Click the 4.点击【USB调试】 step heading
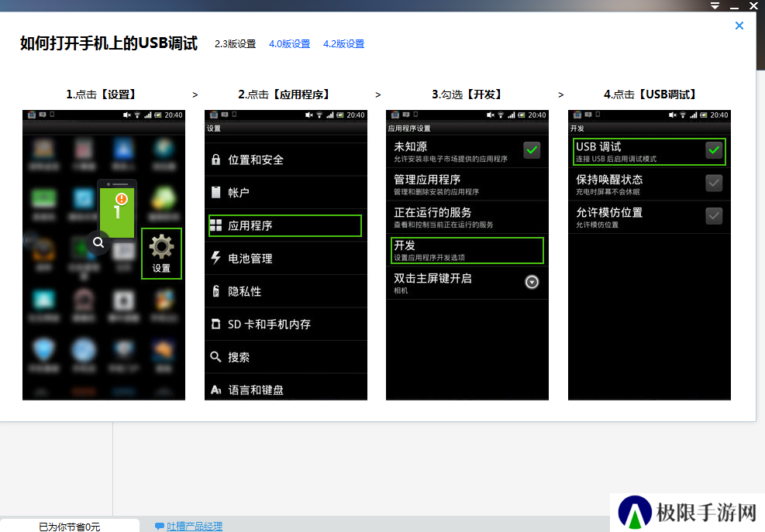 (650, 94)
